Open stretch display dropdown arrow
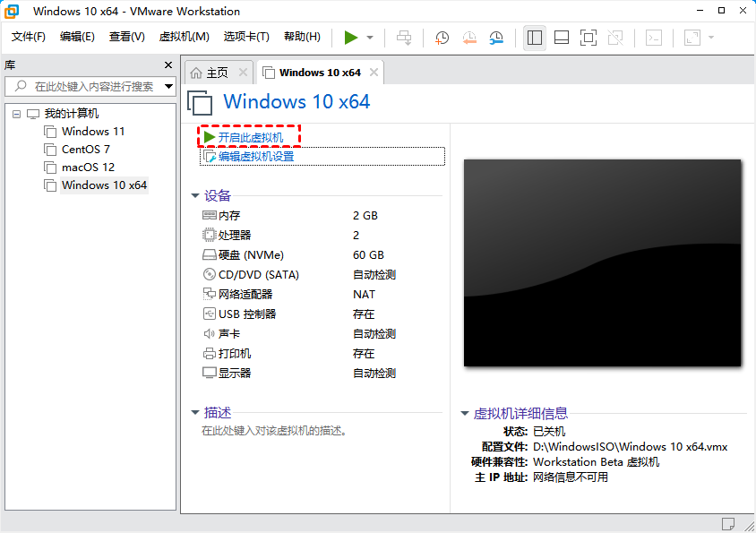756x533 pixels. click(711, 38)
